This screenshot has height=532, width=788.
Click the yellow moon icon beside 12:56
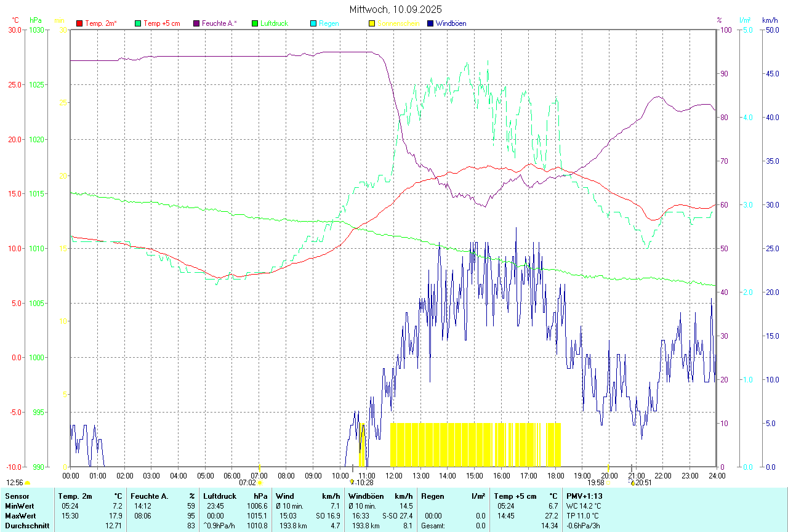point(27,483)
